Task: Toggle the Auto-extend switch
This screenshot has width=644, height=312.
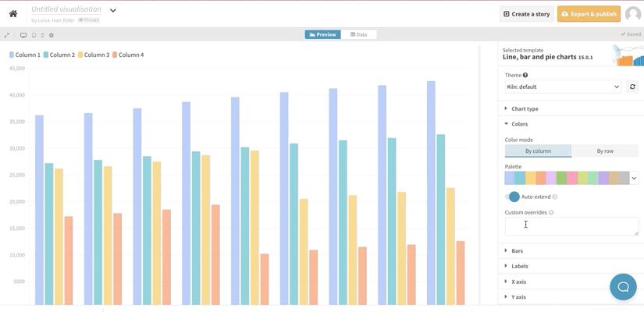Action: pos(512,197)
